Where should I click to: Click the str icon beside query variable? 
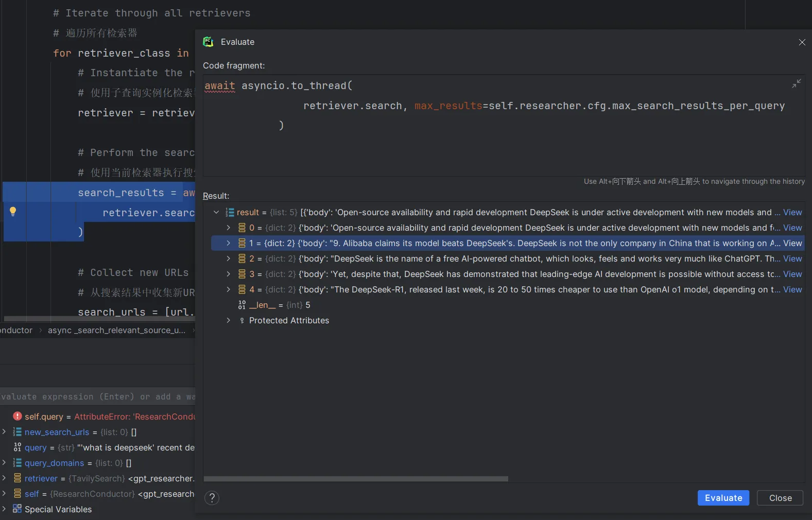pyautogui.click(x=17, y=447)
